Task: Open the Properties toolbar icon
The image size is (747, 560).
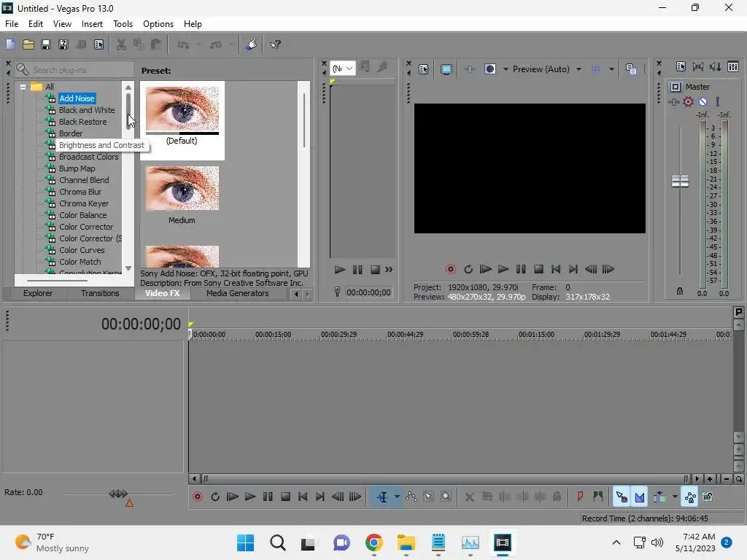Action: pos(98,44)
